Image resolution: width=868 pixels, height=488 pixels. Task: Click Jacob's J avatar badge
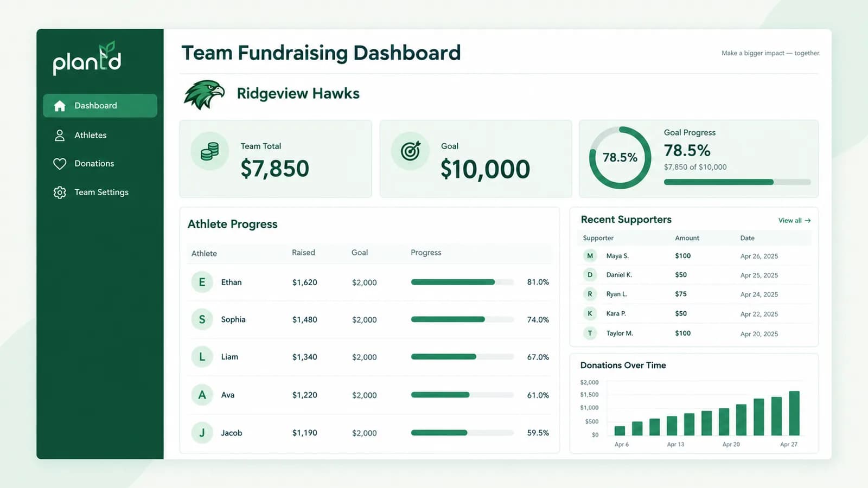(x=202, y=433)
